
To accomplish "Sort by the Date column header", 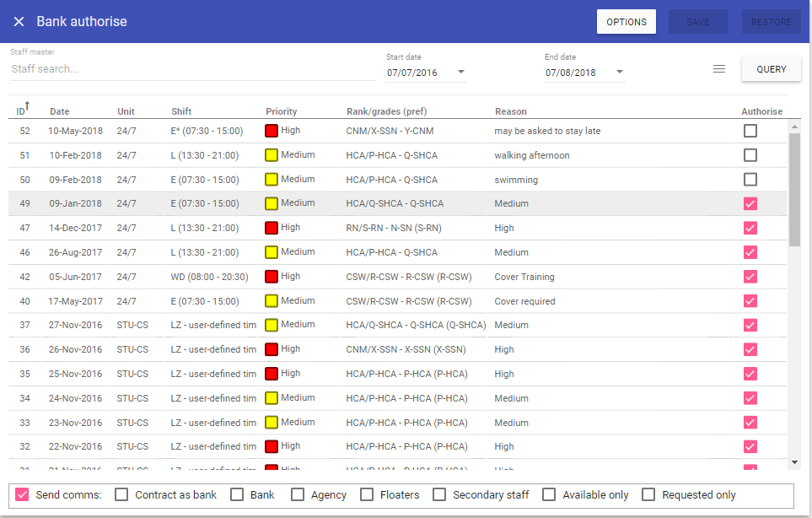I will (59, 111).
